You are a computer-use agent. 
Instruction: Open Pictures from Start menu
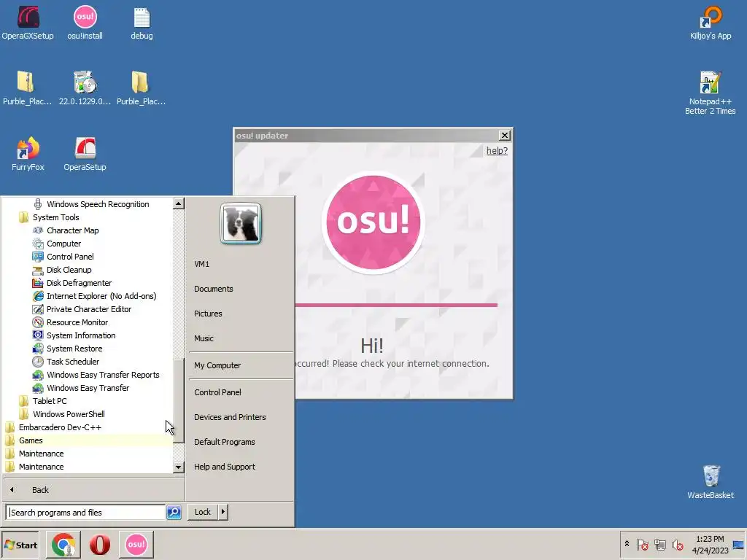click(x=208, y=314)
